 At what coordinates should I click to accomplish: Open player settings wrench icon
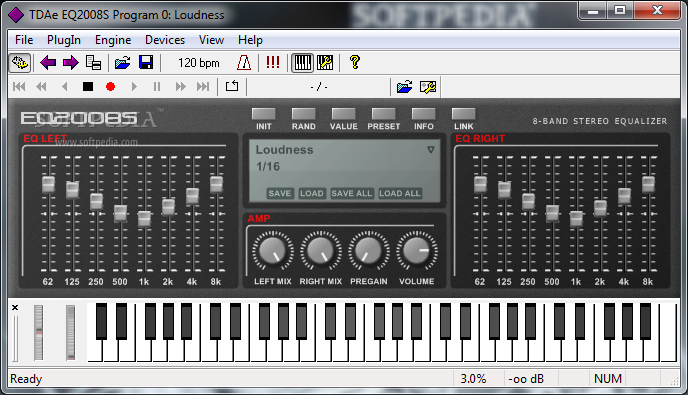pyautogui.click(x=428, y=87)
